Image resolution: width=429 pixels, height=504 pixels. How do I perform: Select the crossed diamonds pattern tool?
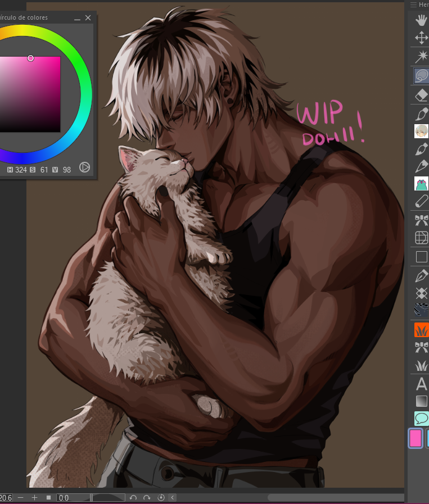point(421,293)
